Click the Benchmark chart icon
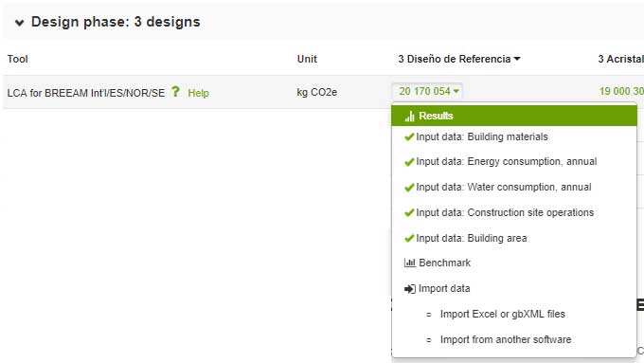This screenshot has width=644, height=363. pyautogui.click(x=409, y=263)
